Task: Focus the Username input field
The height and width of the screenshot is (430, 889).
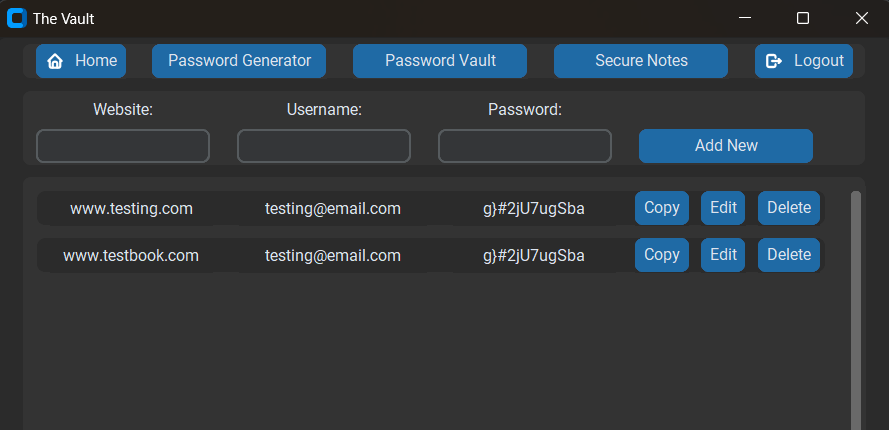Action: click(324, 146)
